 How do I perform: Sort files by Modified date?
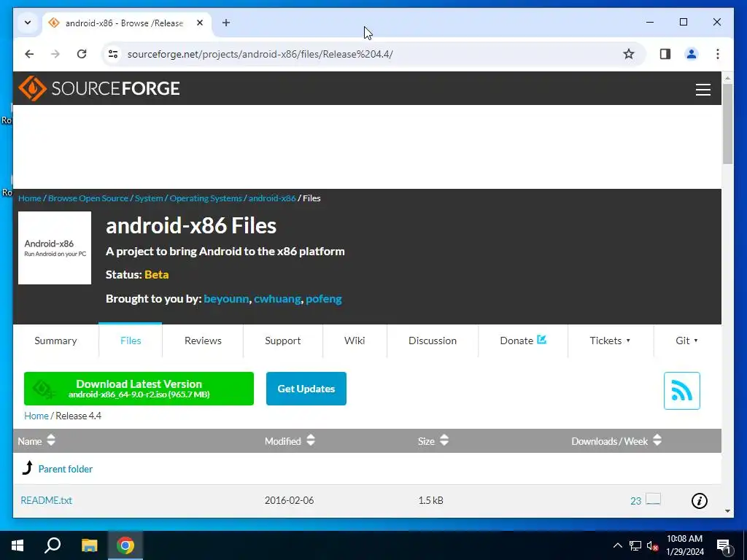pos(290,441)
